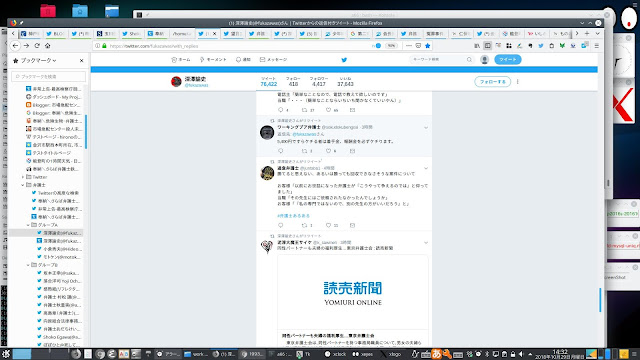Viewport: 640px width, 360px height.
Task: Click the blue ツイート button
Action: click(507, 60)
